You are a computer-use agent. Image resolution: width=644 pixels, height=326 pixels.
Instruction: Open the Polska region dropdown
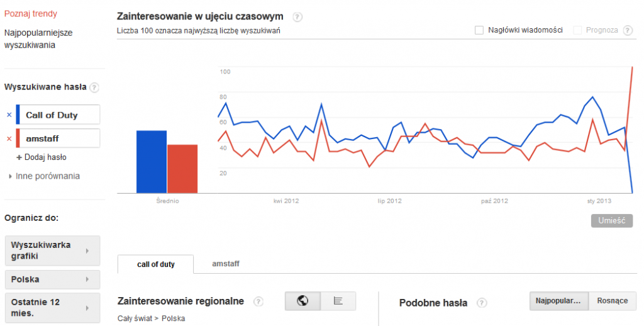point(52,279)
